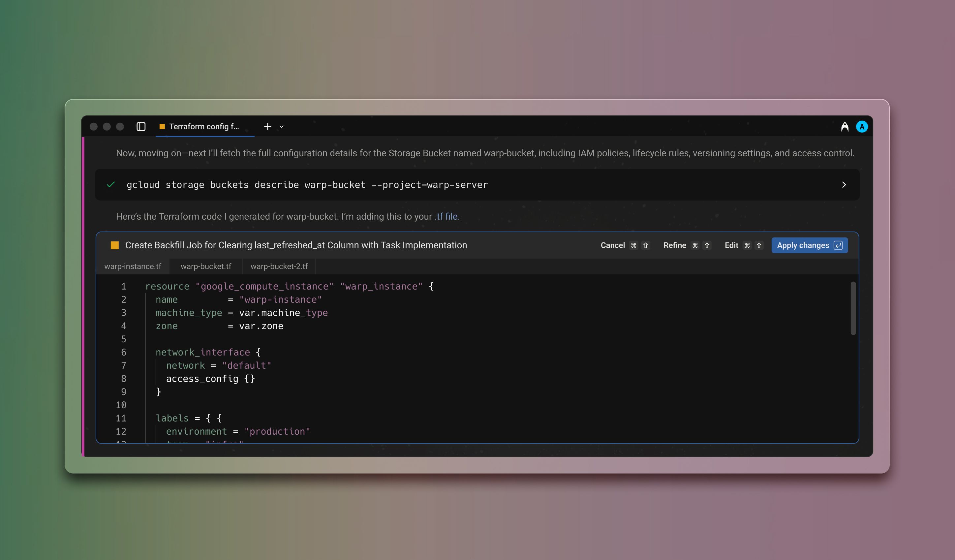955x560 pixels.
Task: Click the green checkmark beside gcloud command
Action: [111, 185]
